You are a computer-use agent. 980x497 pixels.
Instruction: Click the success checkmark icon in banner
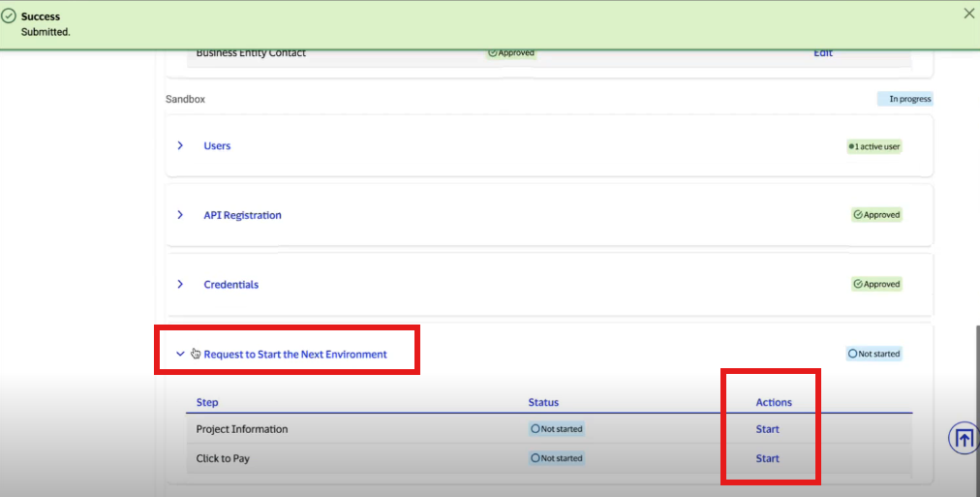[9, 16]
